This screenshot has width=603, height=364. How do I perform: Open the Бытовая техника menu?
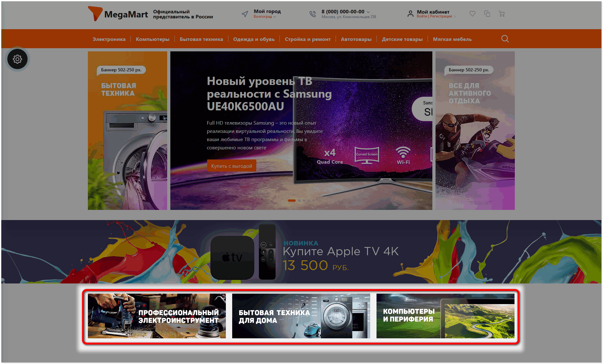(x=201, y=39)
